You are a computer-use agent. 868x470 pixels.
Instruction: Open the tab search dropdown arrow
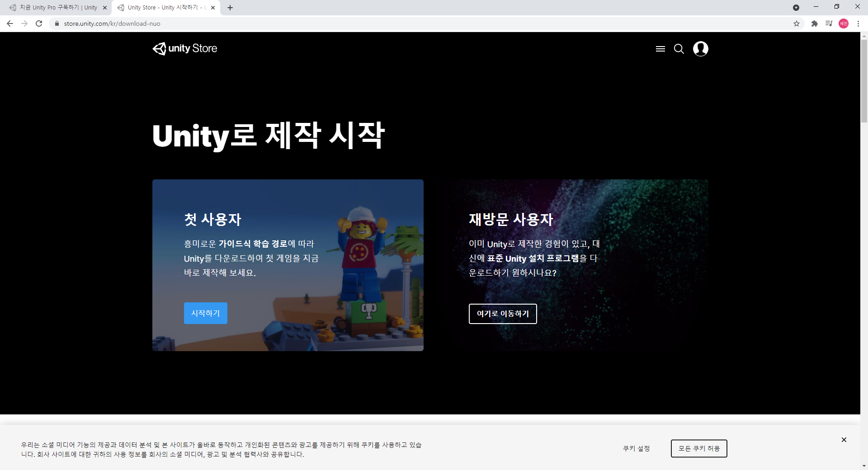(x=796, y=8)
